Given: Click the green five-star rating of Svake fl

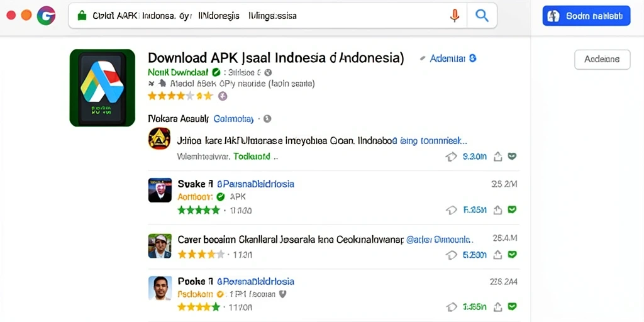Looking at the screenshot, I should pos(199,210).
